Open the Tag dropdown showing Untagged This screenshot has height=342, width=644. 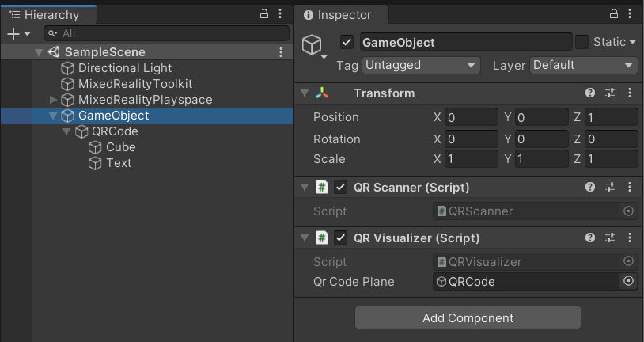pyautogui.click(x=421, y=65)
